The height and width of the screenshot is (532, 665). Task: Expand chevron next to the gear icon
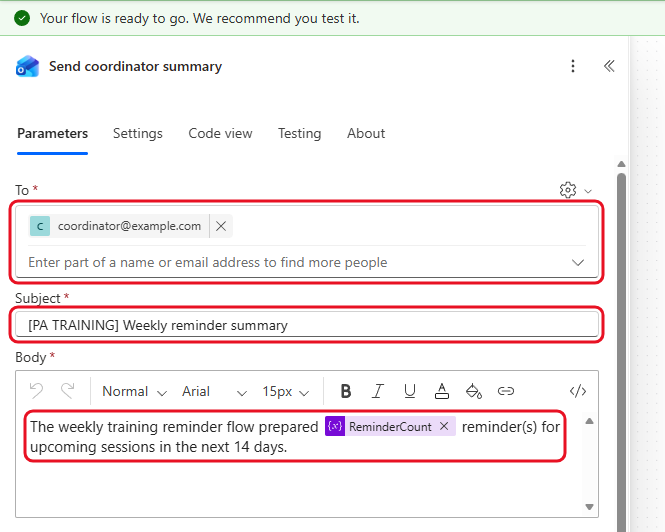[x=588, y=191]
